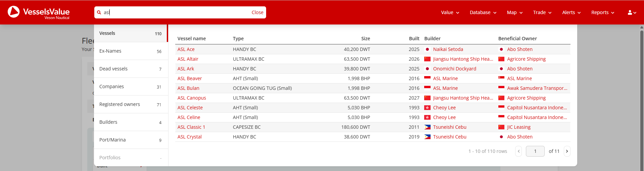Open the Database dropdown menu
The image size is (644, 171).
[483, 12]
